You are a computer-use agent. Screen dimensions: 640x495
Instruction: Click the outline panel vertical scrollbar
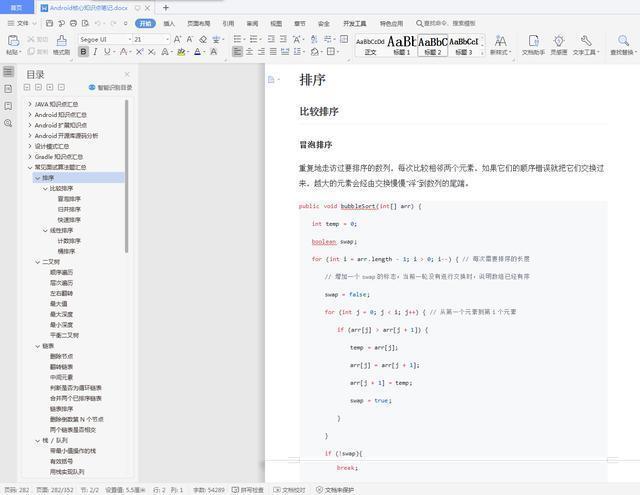tap(127, 176)
